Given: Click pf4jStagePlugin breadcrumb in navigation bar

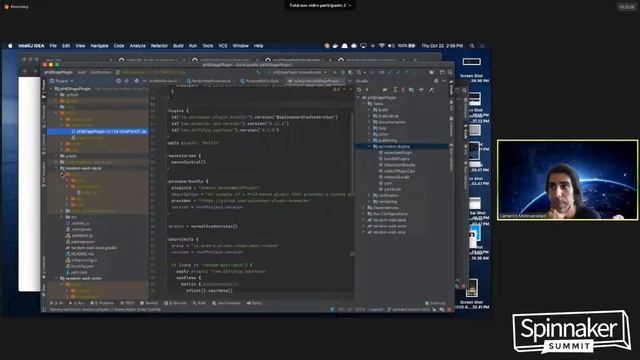Looking at the screenshot, I should (58, 72).
